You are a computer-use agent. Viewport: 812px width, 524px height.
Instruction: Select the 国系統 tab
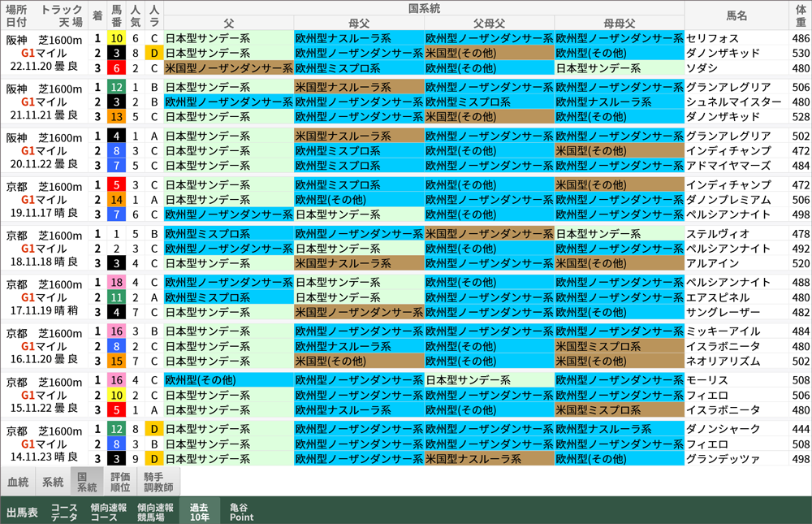click(87, 482)
